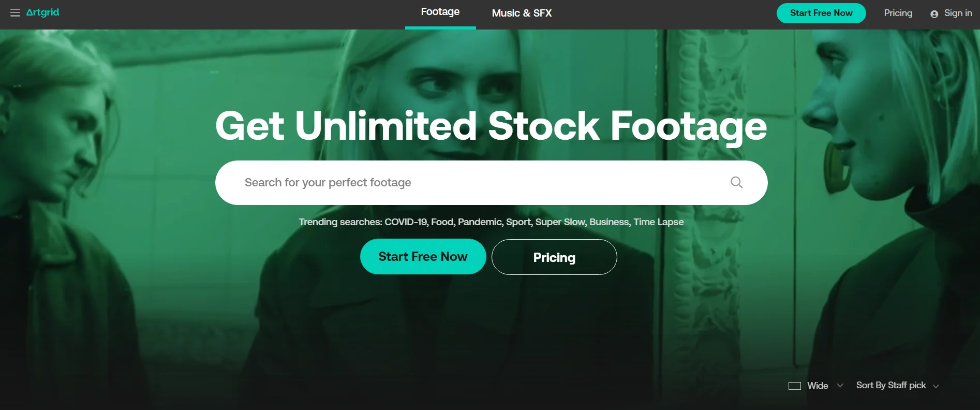The image size is (980, 410).
Task: Click the Artgrid logo
Action: point(42,12)
